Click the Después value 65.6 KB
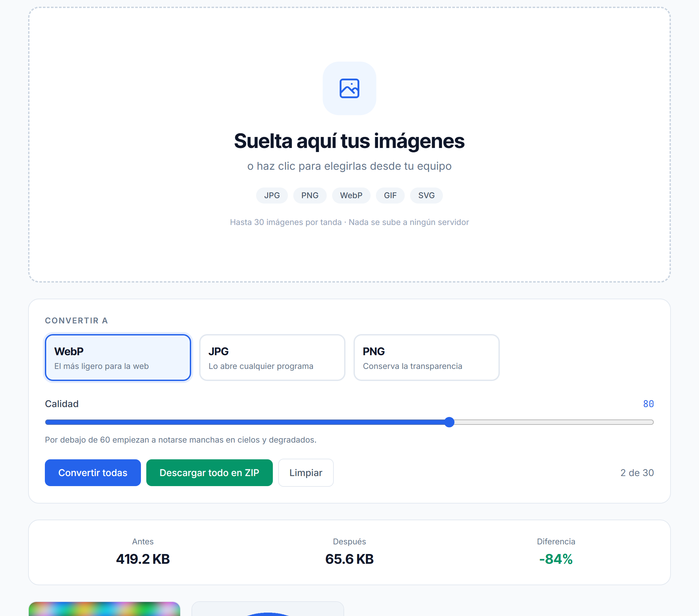The width and height of the screenshot is (699, 616). pyautogui.click(x=349, y=559)
